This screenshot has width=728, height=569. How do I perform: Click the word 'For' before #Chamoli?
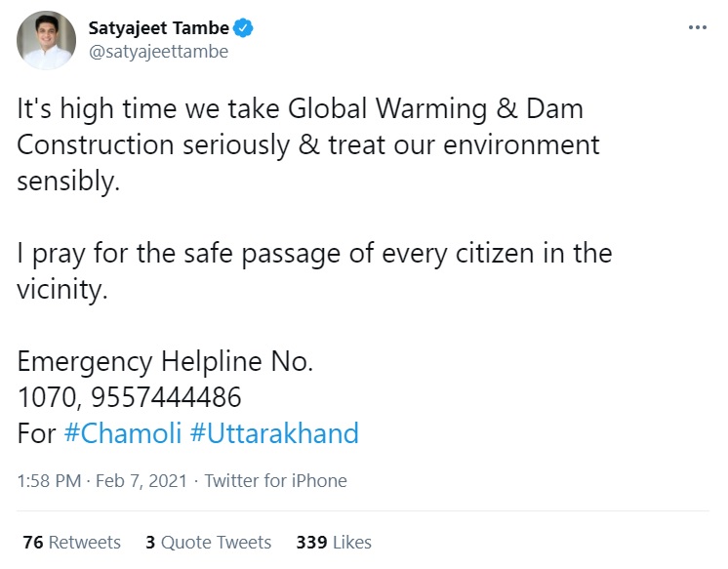pos(37,433)
